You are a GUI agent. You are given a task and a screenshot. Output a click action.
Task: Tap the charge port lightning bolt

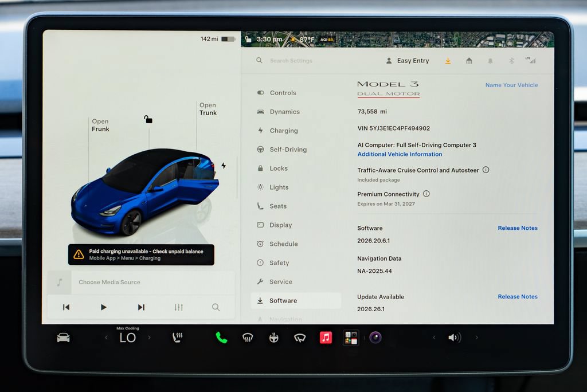click(224, 166)
